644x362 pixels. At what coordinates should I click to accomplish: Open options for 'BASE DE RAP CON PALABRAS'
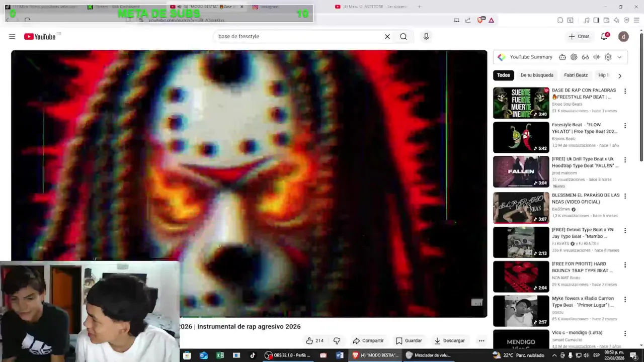click(x=625, y=91)
